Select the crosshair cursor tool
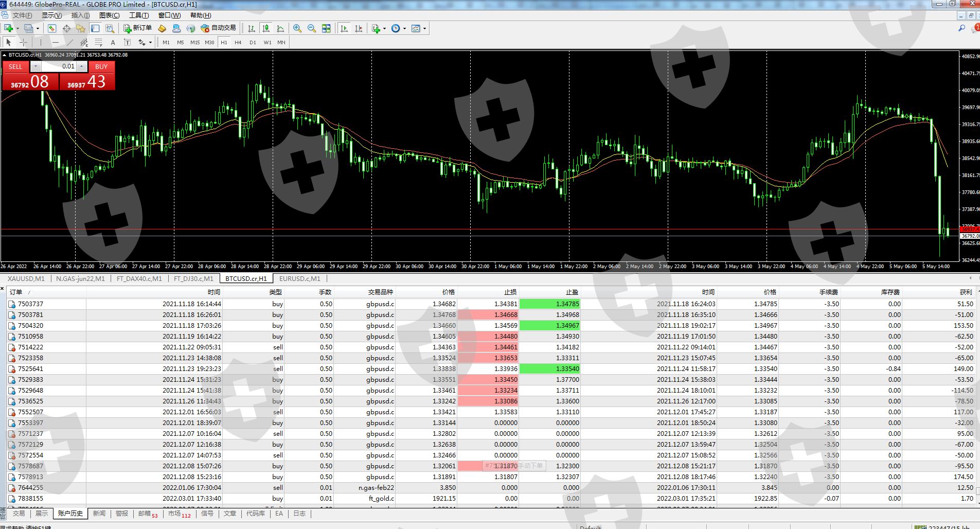 [x=23, y=42]
